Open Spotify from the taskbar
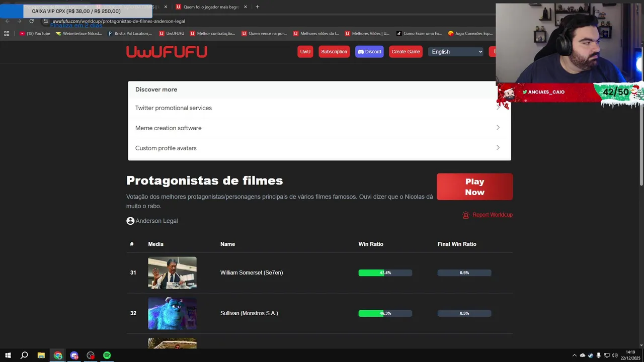 coord(107,355)
